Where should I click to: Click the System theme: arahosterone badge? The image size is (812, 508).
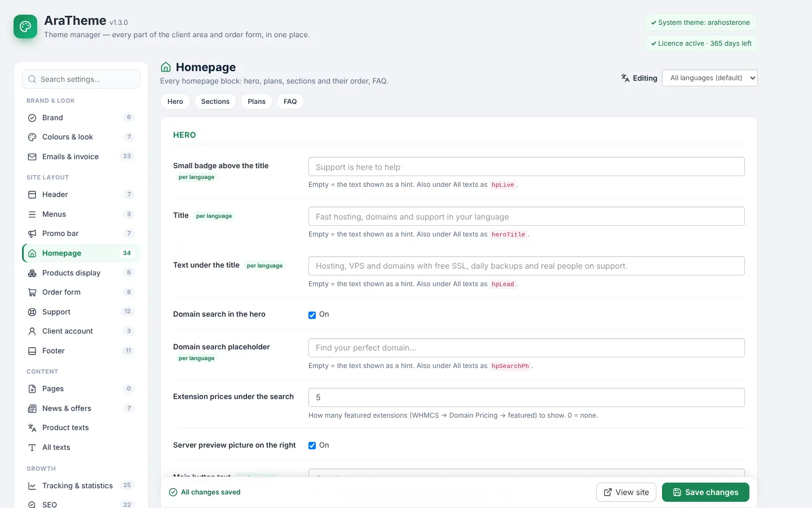click(x=701, y=23)
